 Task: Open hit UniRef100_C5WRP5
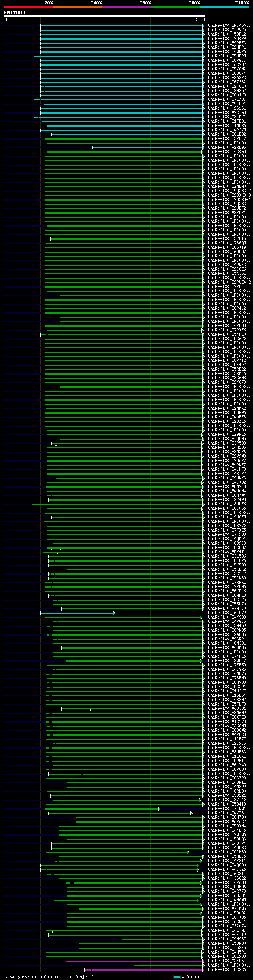(227, 56)
